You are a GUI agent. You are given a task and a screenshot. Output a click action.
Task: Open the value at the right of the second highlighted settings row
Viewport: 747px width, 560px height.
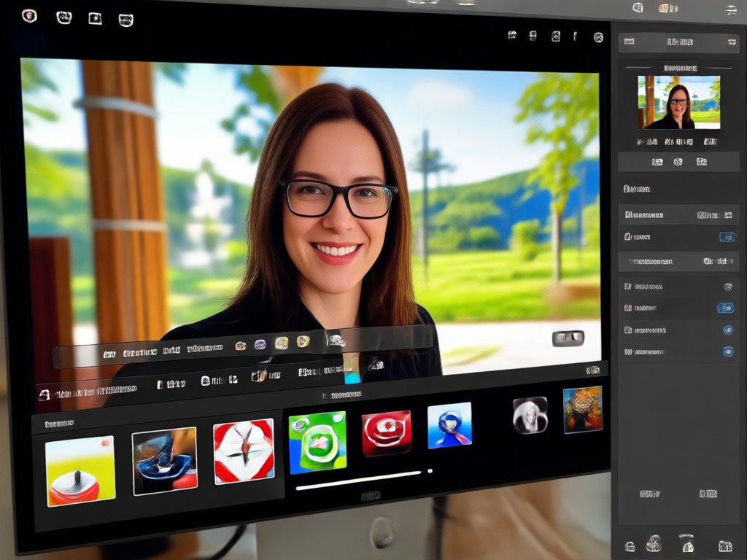(718, 262)
